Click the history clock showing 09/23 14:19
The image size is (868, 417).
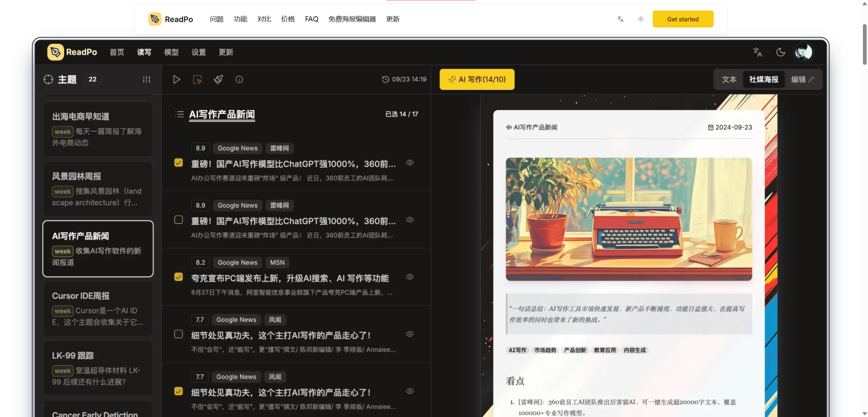(x=404, y=79)
